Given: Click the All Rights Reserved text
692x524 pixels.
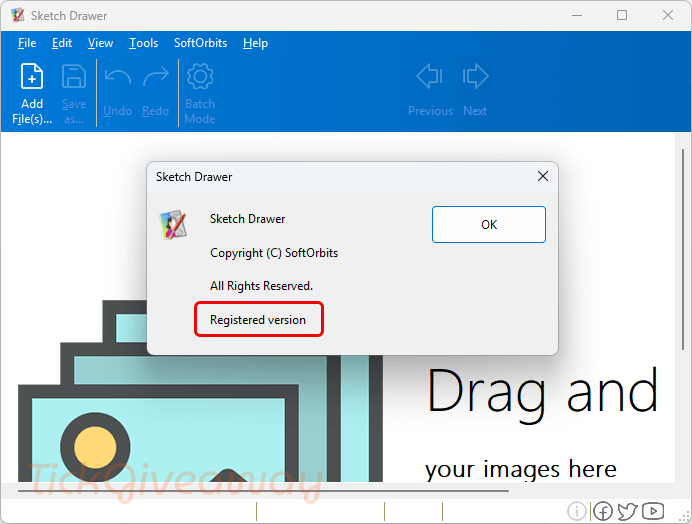Looking at the screenshot, I should pos(261,286).
